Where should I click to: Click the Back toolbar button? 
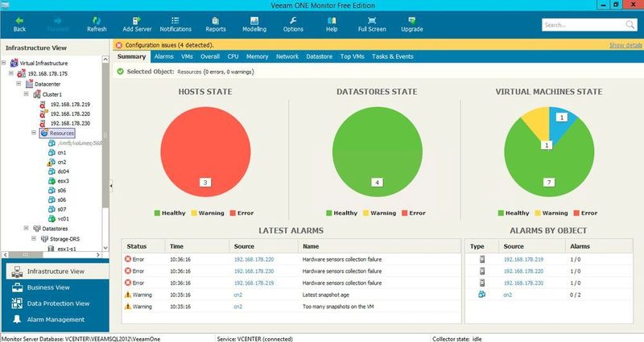pyautogui.click(x=19, y=25)
